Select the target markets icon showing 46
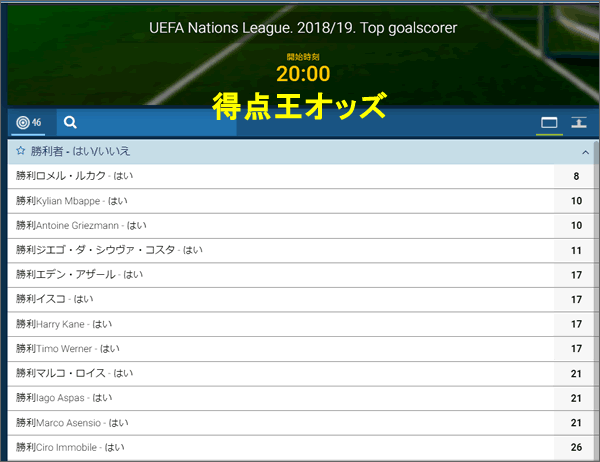600x462 pixels. coord(28,122)
